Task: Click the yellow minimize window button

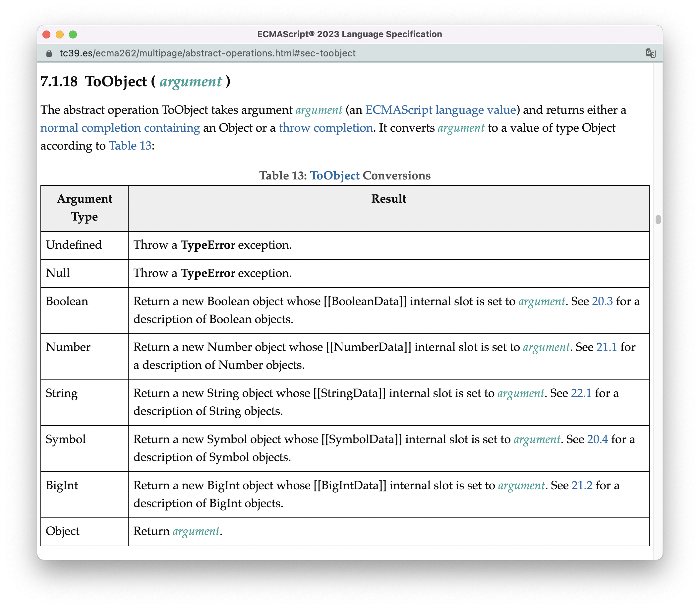Action: coord(59,34)
